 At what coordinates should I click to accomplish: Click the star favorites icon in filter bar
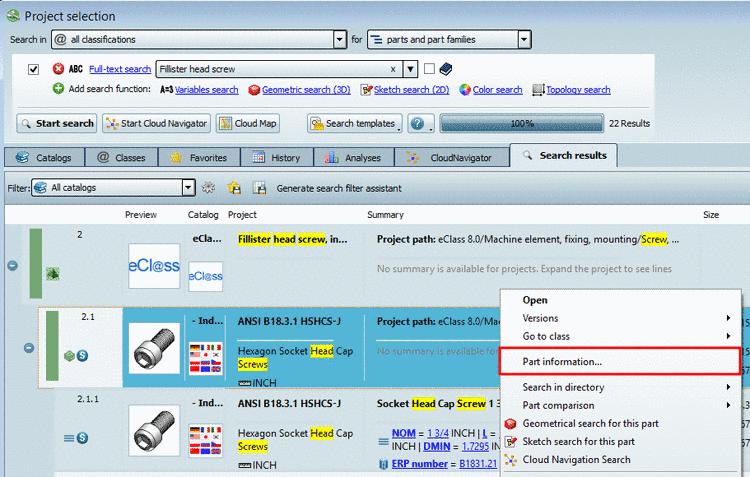234,188
